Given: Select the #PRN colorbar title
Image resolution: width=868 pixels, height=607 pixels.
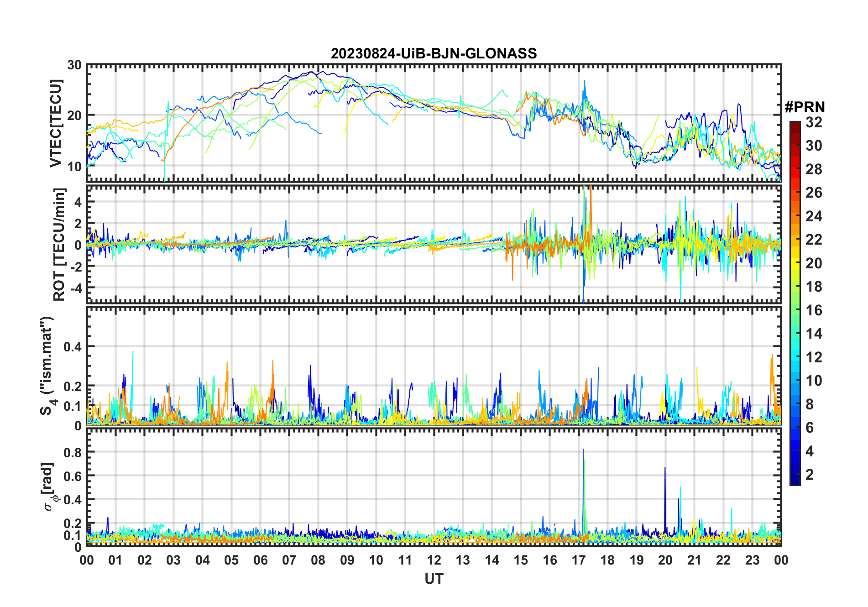Looking at the screenshot, I should [x=805, y=107].
